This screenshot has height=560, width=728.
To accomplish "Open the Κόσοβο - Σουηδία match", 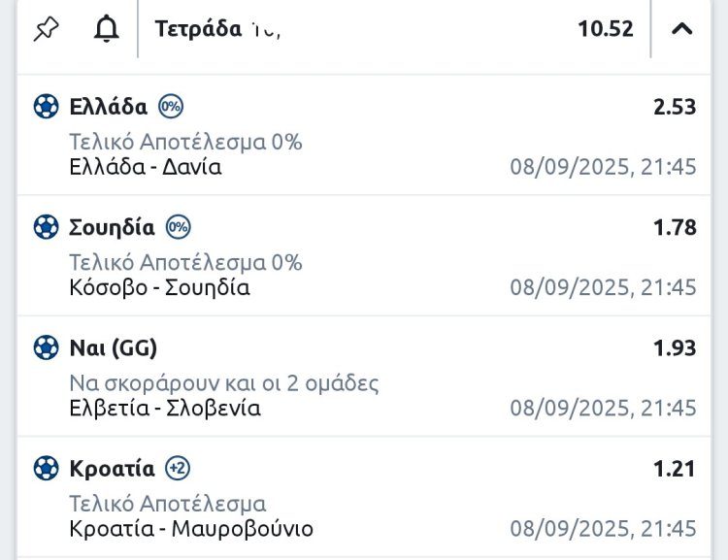I will pos(160,287).
